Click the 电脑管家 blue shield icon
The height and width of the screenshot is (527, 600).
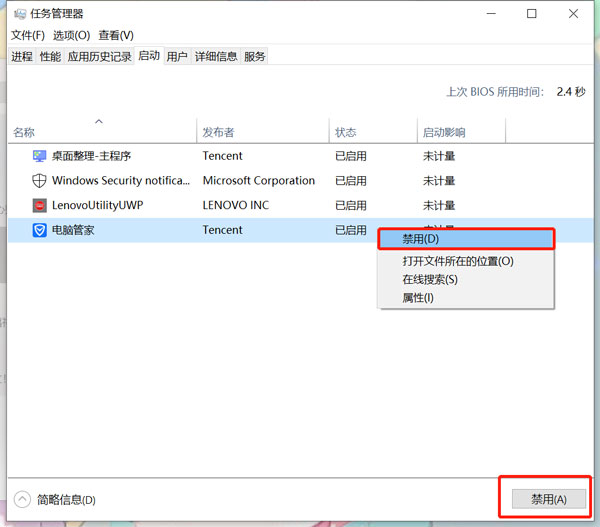click(39, 230)
